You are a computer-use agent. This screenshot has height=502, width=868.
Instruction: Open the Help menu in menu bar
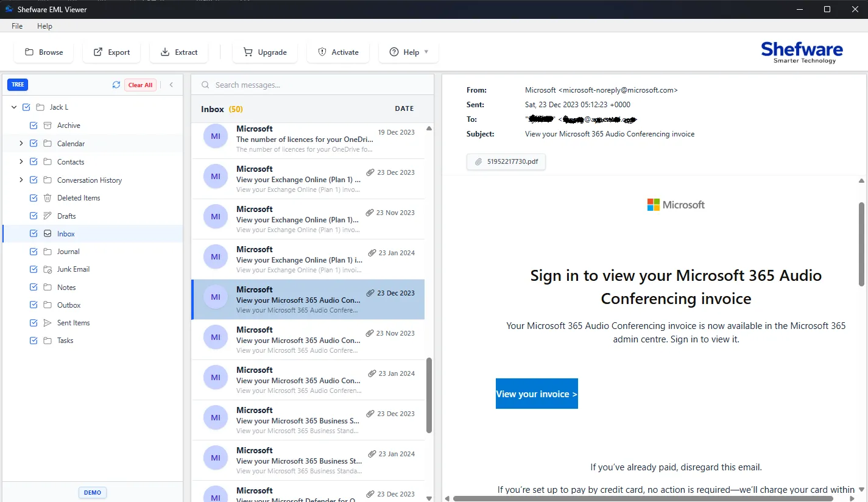(44, 26)
